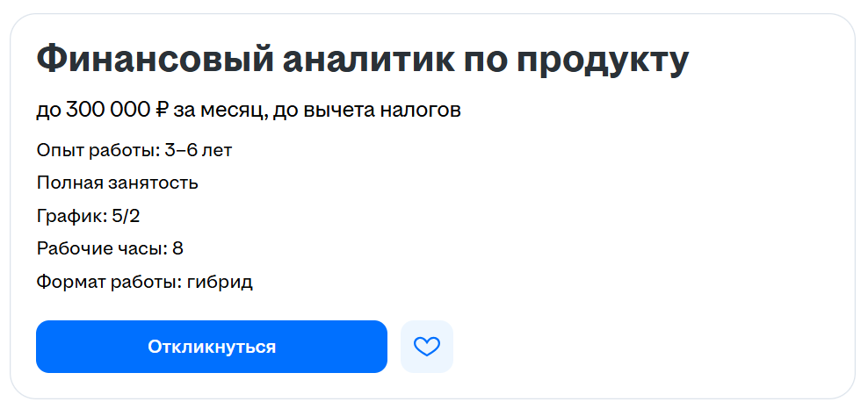Click the heart favorite icon
Viewport: 868px width, 416px height.
coord(426,347)
